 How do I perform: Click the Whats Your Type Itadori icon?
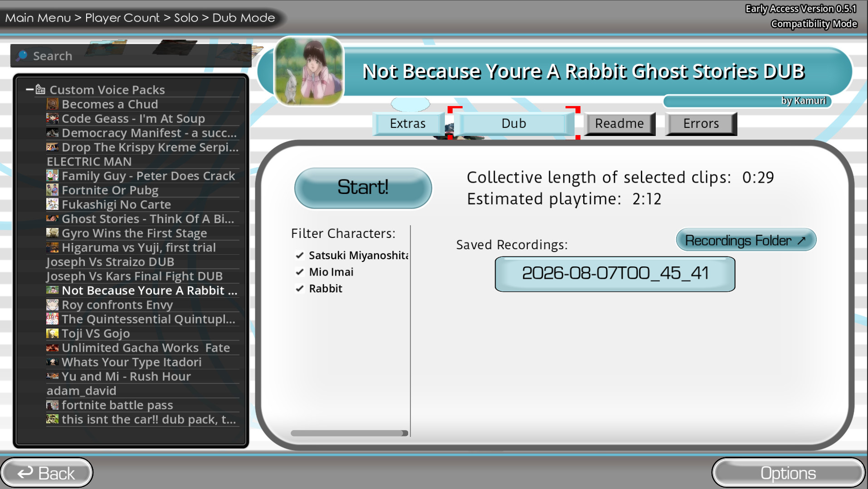click(52, 362)
